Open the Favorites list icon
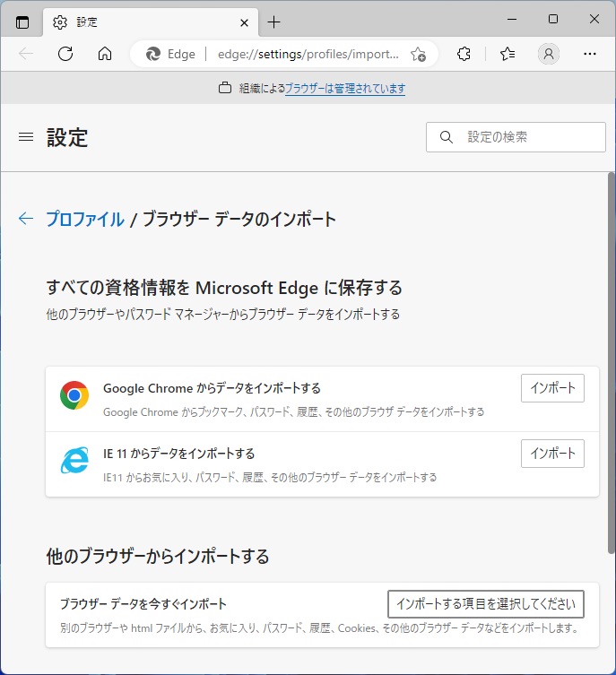This screenshot has width=616, height=675. tap(508, 54)
